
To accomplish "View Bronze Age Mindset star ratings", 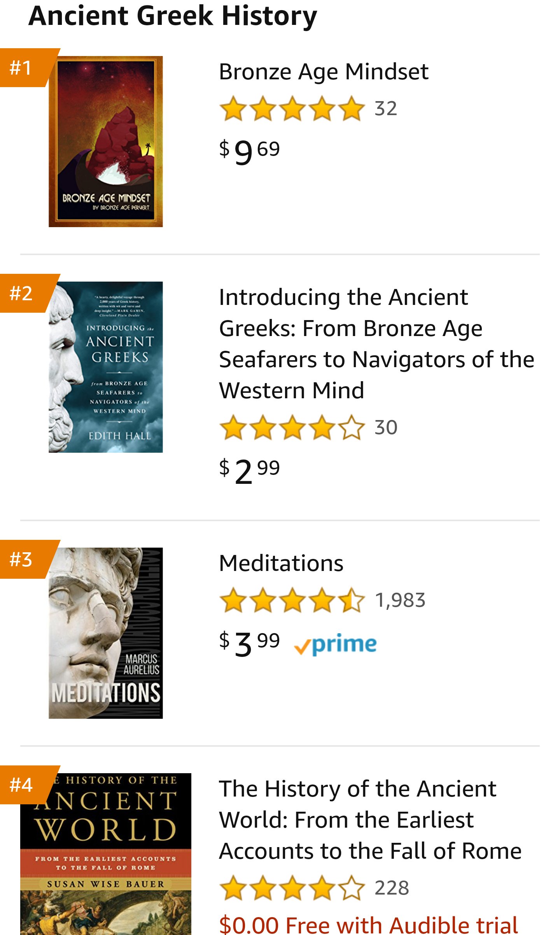I will tap(292, 108).
